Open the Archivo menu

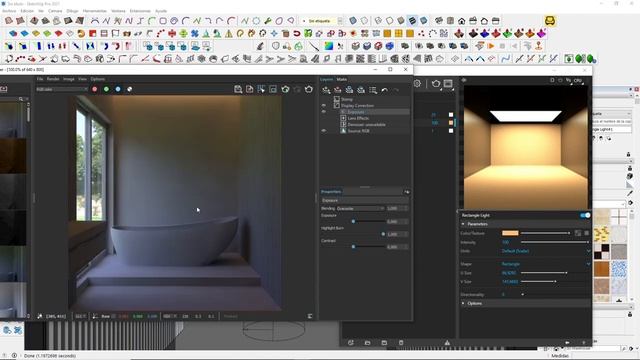(x=9, y=11)
